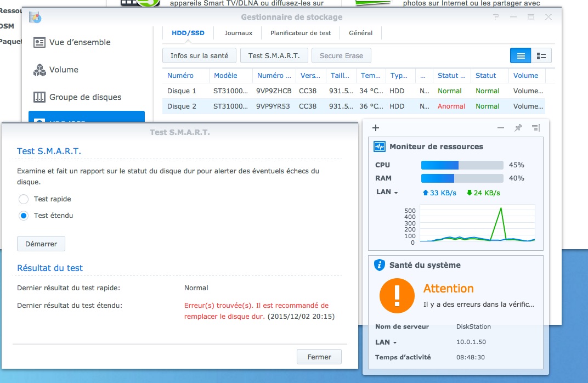This screenshot has width=588, height=383.
Task: Click the LAN upload arrow icon
Action: pyautogui.click(x=425, y=193)
